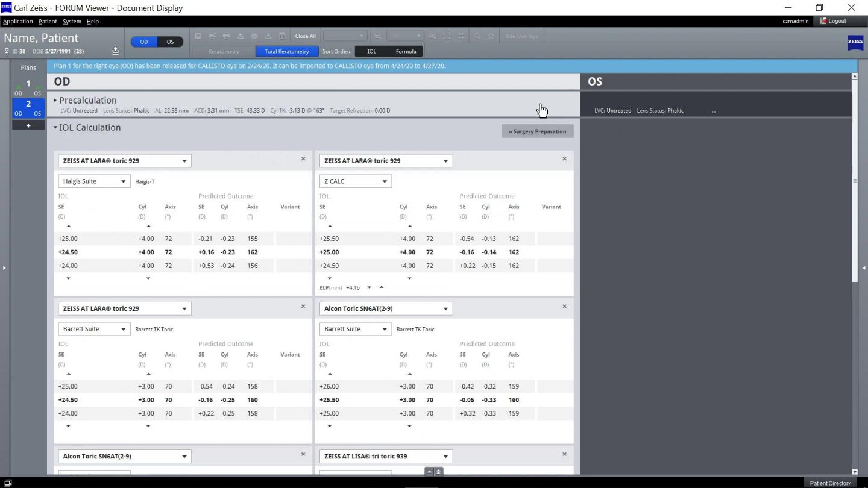
Task: Click the export icon beside patient DOB
Action: click(115, 51)
